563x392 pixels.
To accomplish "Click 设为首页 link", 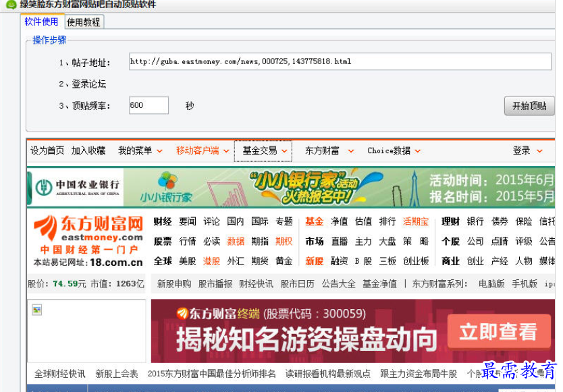I will [47, 150].
